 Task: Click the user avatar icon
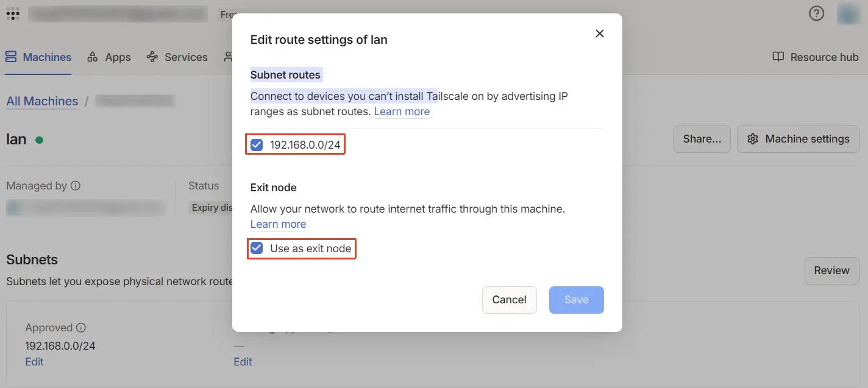pos(848,13)
